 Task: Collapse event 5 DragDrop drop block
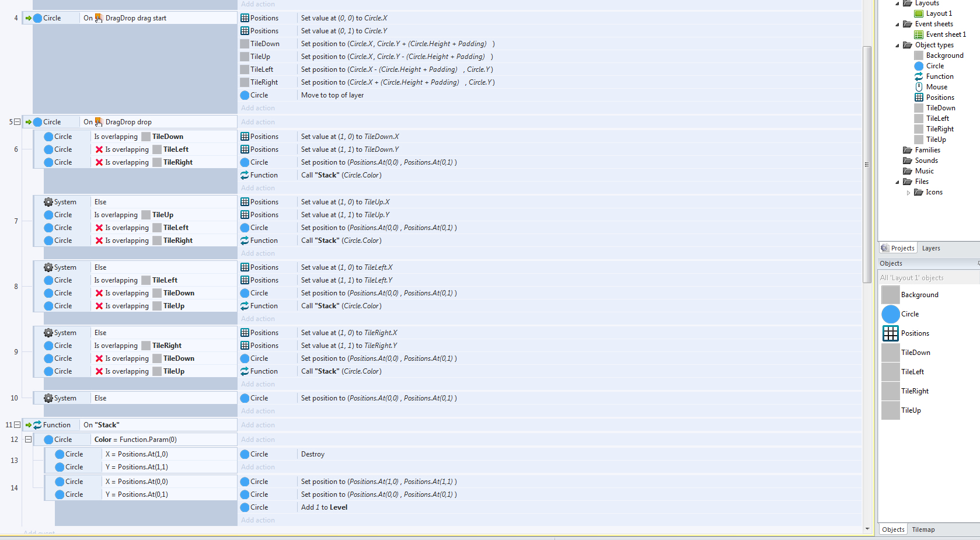(x=17, y=122)
